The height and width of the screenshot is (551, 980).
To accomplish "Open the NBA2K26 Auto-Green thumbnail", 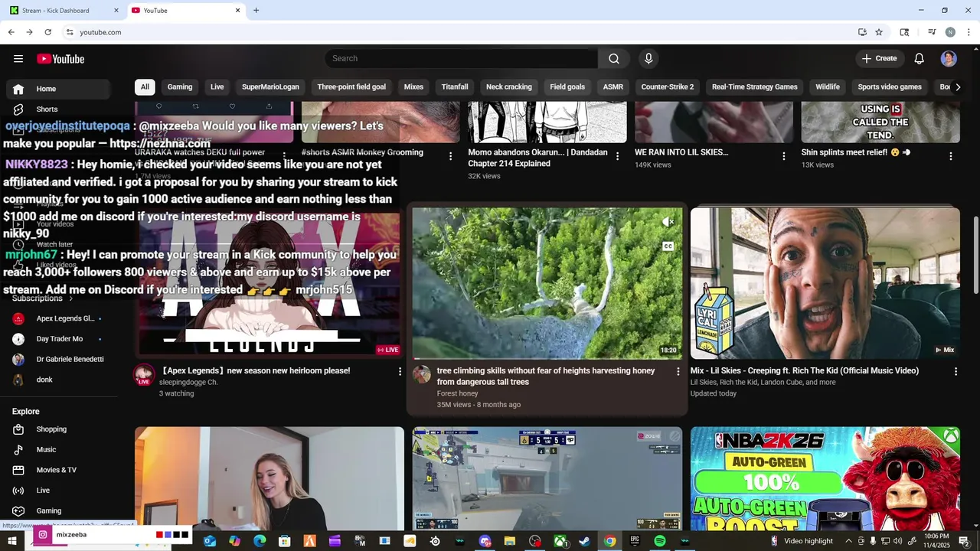I will tap(825, 478).
